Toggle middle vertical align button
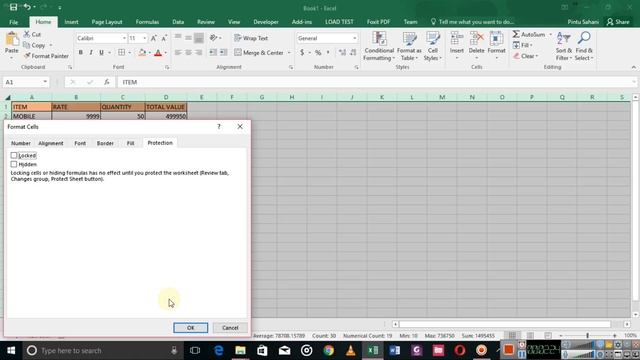 coord(188,38)
